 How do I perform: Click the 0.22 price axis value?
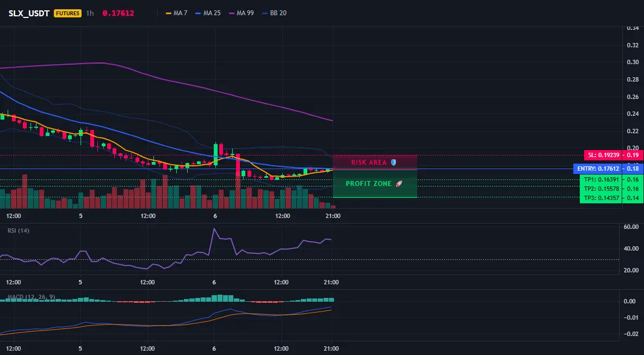click(x=633, y=131)
